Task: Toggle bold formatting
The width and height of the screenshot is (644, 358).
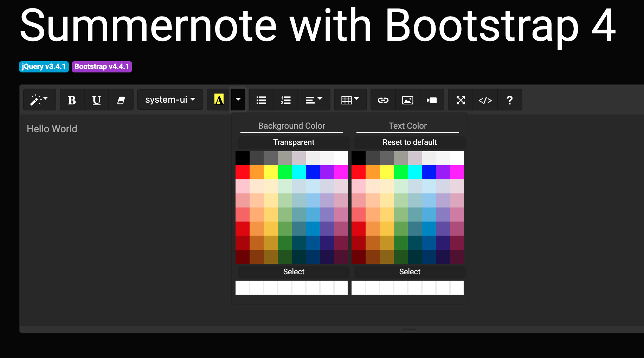Action: tap(72, 100)
